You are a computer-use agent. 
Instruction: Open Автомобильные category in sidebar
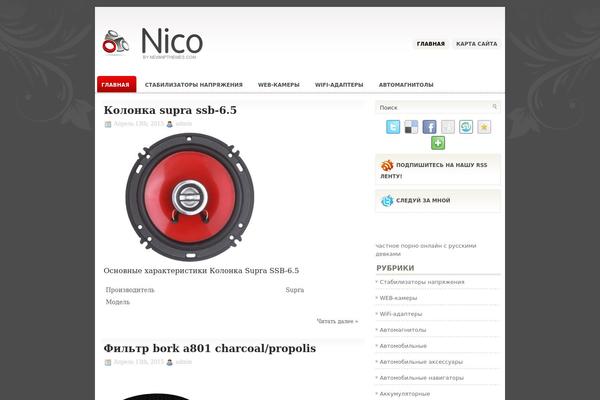click(403, 346)
